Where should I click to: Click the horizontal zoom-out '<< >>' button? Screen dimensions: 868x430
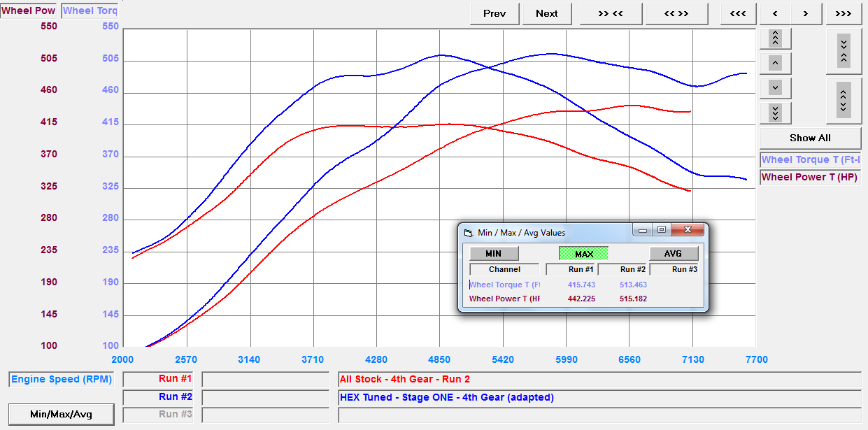click(x=676, y=13)
